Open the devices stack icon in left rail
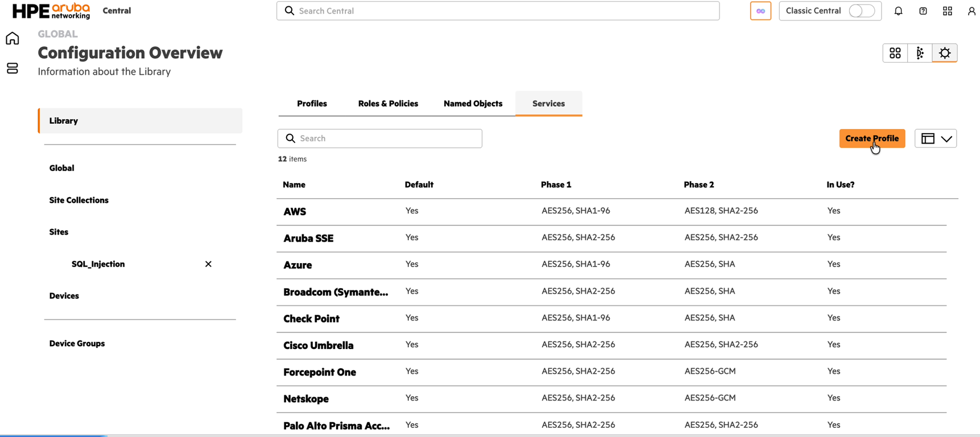 (12, 68)
